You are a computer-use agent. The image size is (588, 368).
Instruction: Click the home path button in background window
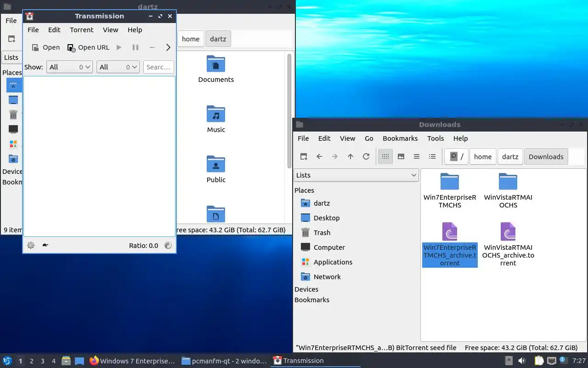(191, 39)
